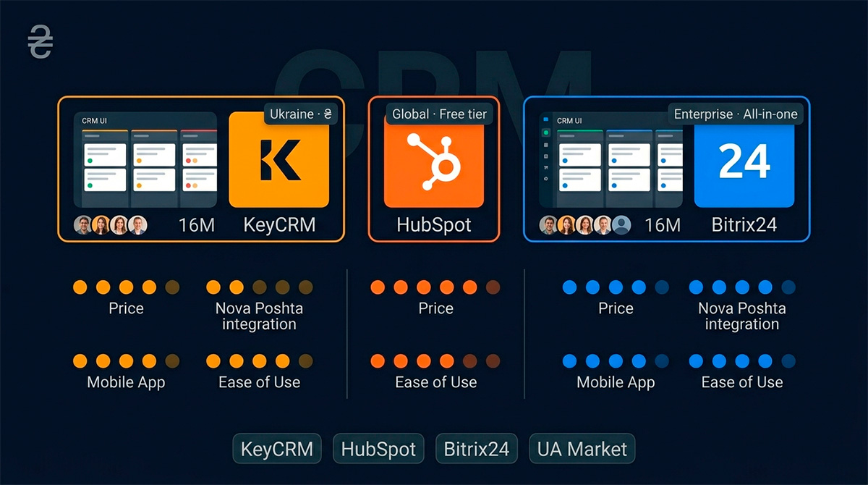Screen dimensions: 868x485
Task: Click the hryvnia symbol logo
Action: click(40, 41)
